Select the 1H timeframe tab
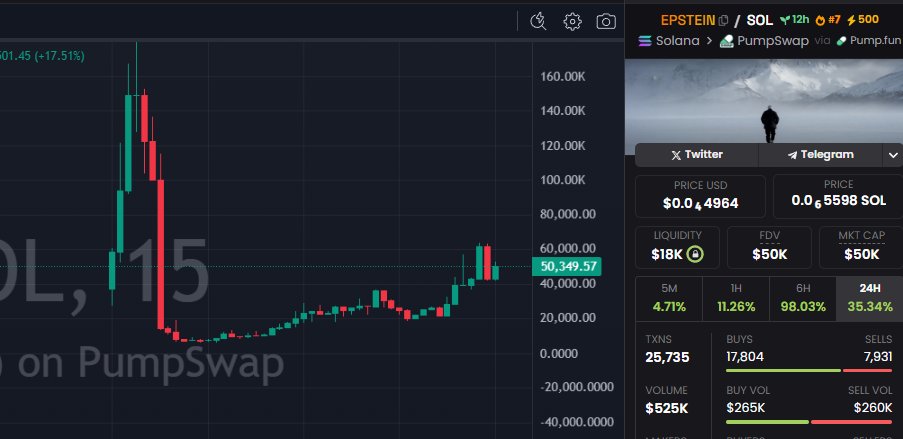This screenshot has height=439, width=903. click(736, 299)
